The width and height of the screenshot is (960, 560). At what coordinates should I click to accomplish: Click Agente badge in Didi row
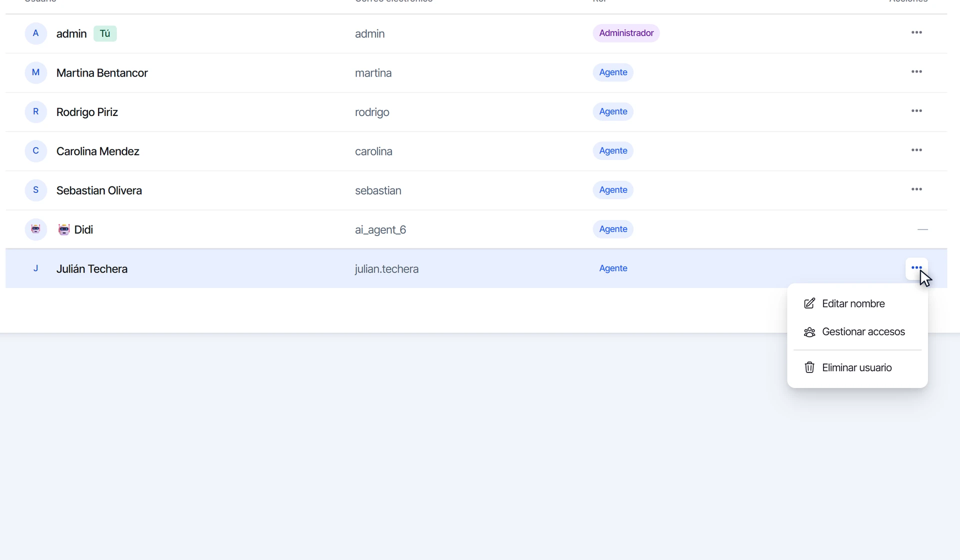click(x=613, y=229)
